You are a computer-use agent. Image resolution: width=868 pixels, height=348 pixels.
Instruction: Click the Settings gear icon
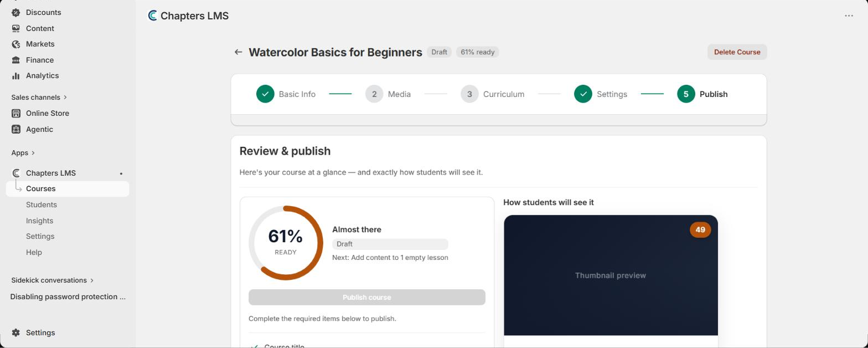tap(16, 332)
